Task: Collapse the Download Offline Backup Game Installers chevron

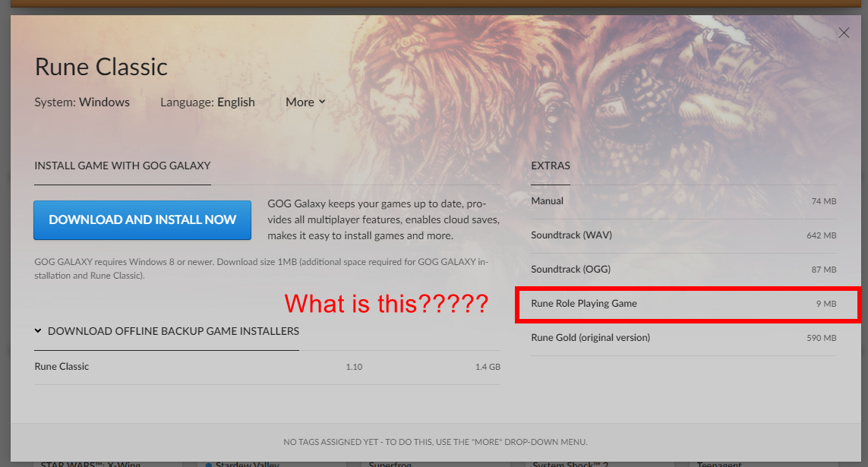Action: 38,331
